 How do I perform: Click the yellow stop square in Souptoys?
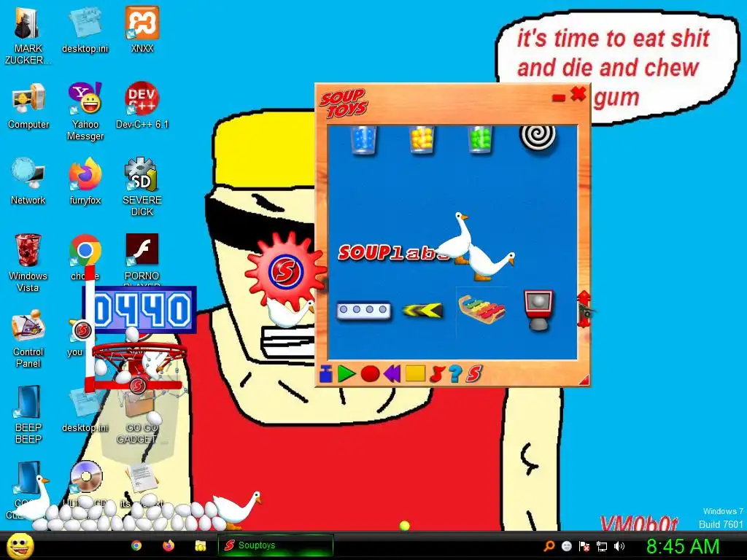point(415,373)
